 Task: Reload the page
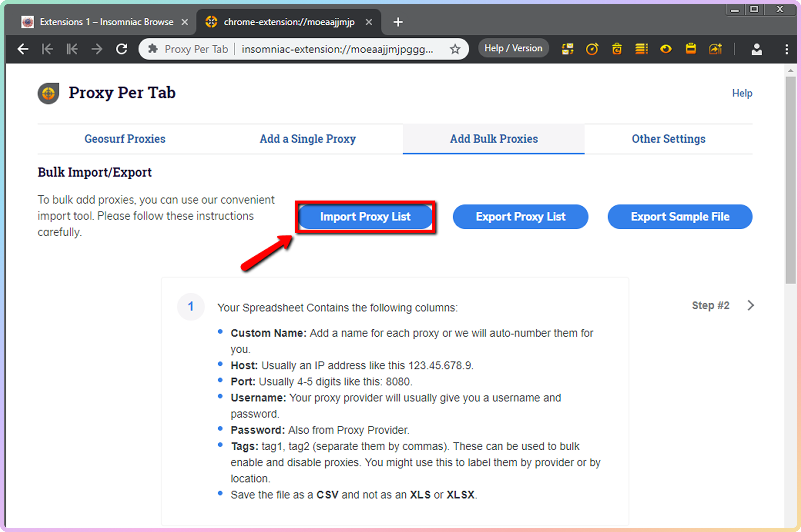121,49
